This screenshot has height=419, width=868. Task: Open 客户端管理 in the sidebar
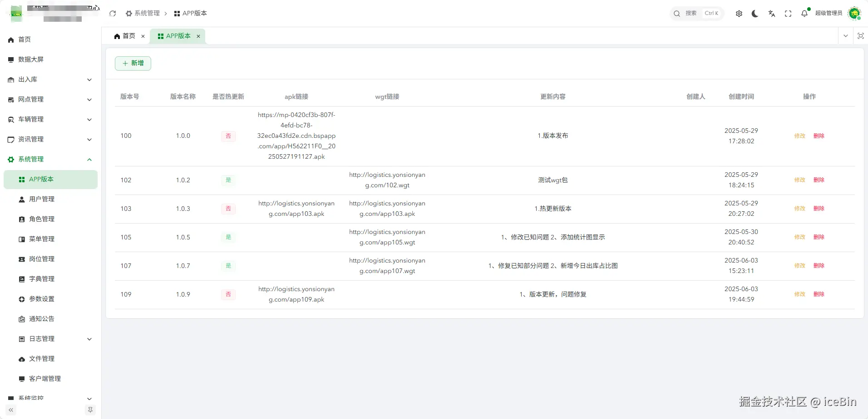click(x=50, y=379)
